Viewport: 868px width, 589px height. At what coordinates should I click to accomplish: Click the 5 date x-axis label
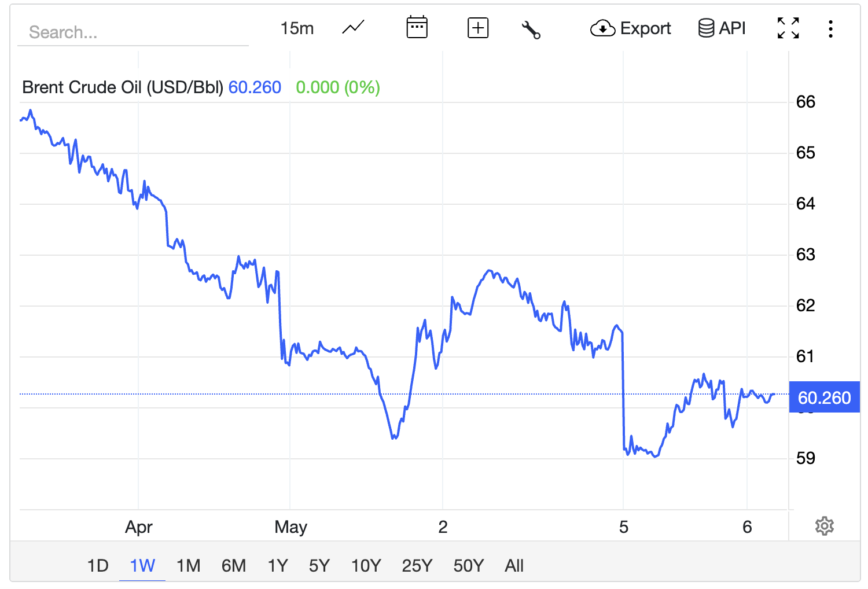[x=623, y=527]
